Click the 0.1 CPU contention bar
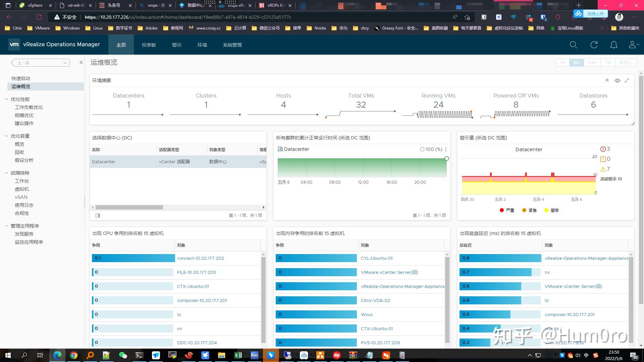Image resolution: width=644 pixels, height=362 pixels. 133,258
